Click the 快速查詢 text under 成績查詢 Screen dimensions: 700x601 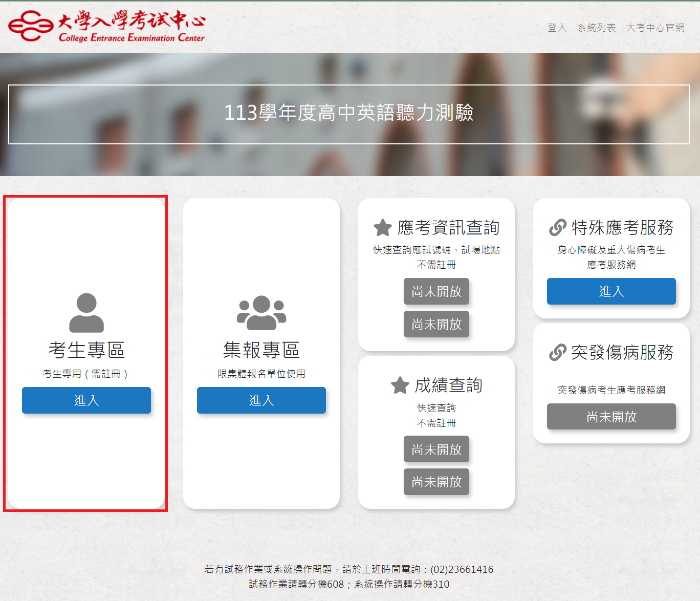coord(436,408)
